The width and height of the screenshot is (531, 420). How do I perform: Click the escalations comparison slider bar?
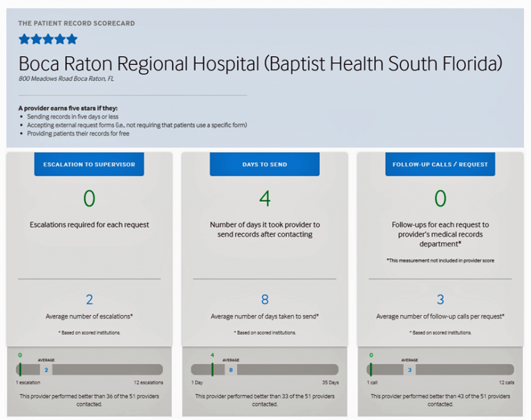coord(89,370)
